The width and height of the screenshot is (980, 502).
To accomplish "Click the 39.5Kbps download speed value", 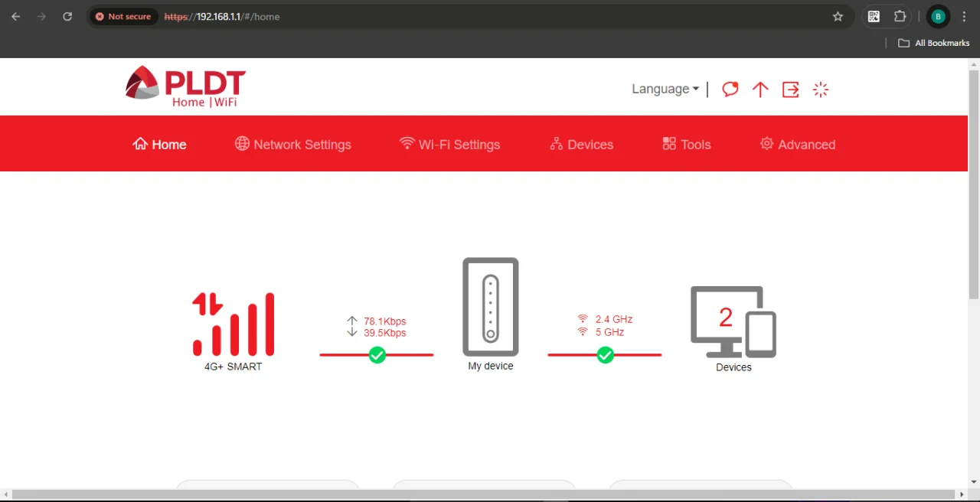I will tap(385, 333).
